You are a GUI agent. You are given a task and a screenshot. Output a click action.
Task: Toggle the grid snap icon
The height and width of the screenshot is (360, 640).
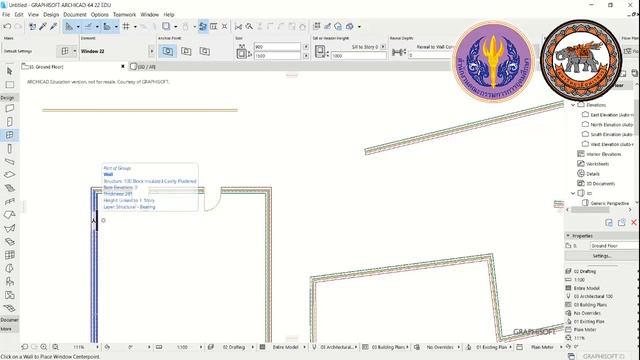[x=126, y=27]
